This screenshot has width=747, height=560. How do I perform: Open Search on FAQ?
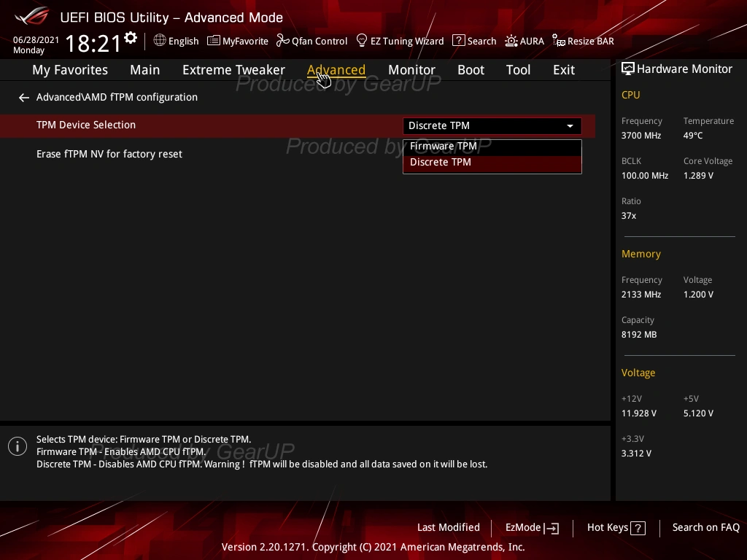click(x=705, y=527)
